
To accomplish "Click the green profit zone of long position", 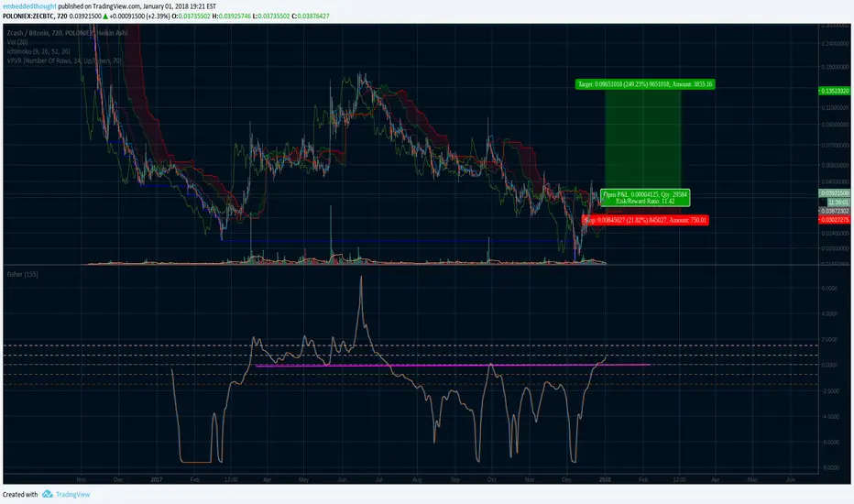I will coord(642,139).
